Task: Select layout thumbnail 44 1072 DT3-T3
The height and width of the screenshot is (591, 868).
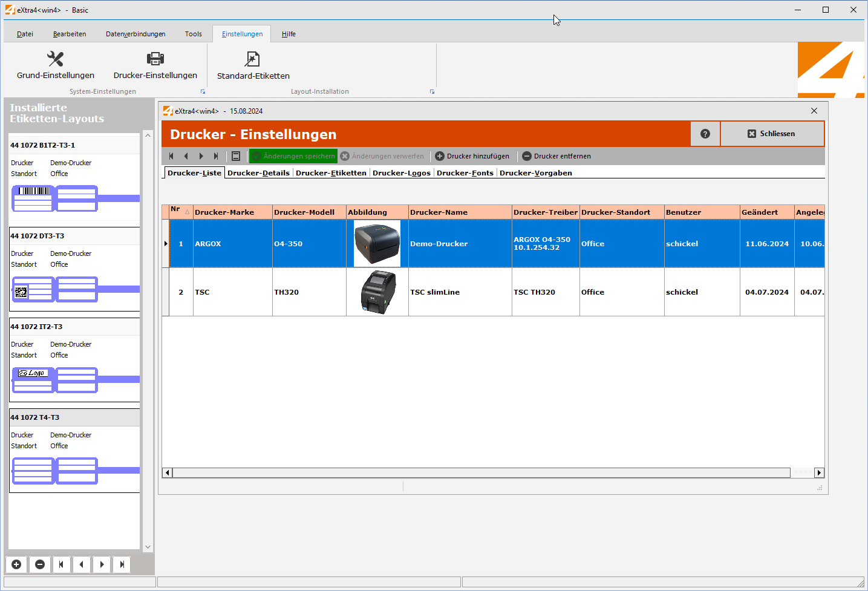Action: click(74, 269)
